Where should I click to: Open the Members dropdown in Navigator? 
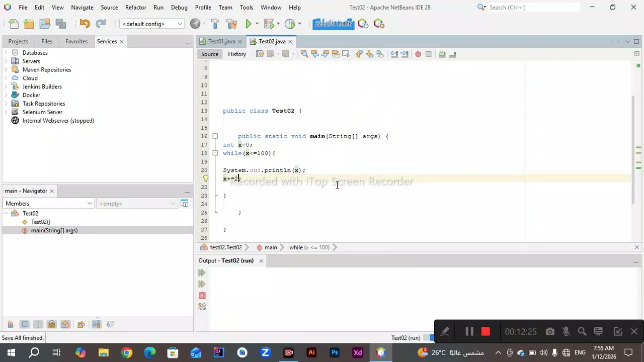click(x=49, y=204)
